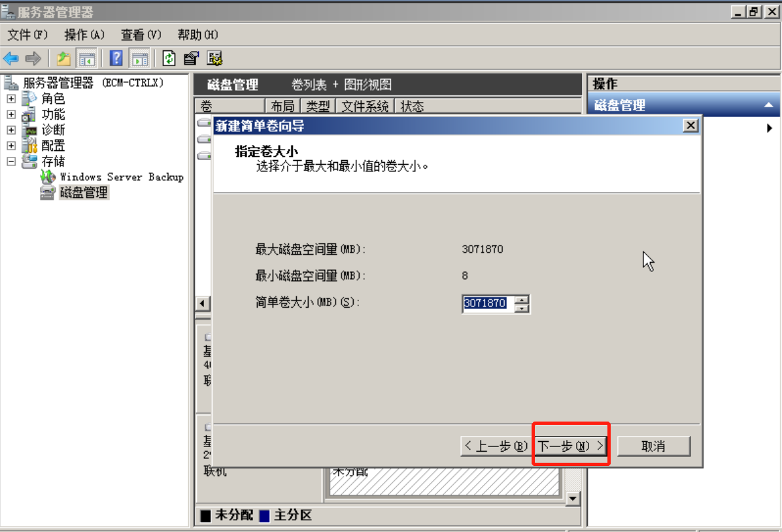Decrease volume size with down spinner

[x=522, y=308]
